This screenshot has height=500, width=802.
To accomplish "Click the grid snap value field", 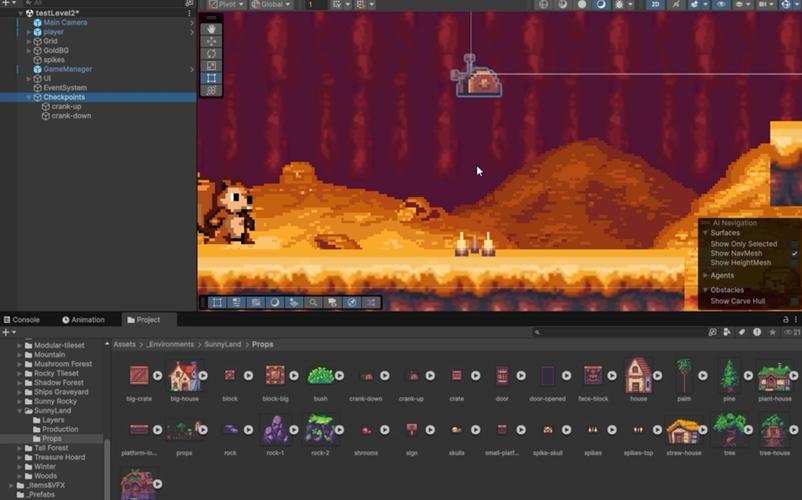I will 316,5.
